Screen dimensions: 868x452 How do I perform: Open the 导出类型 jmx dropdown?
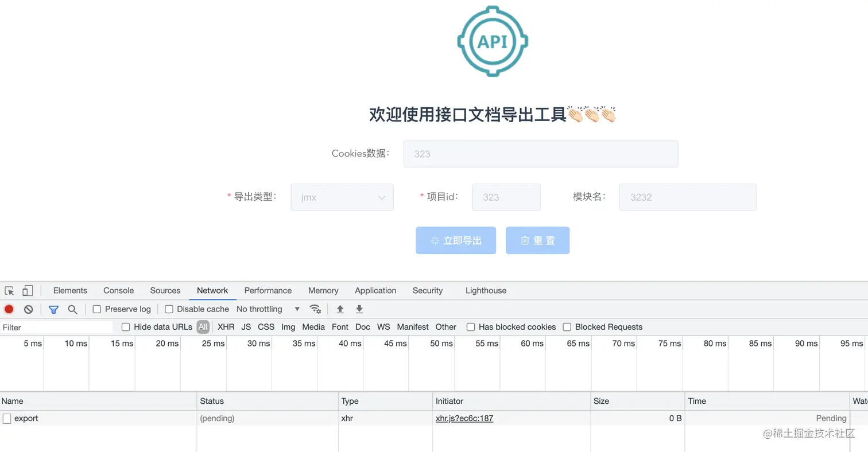(x=342, y=197)
